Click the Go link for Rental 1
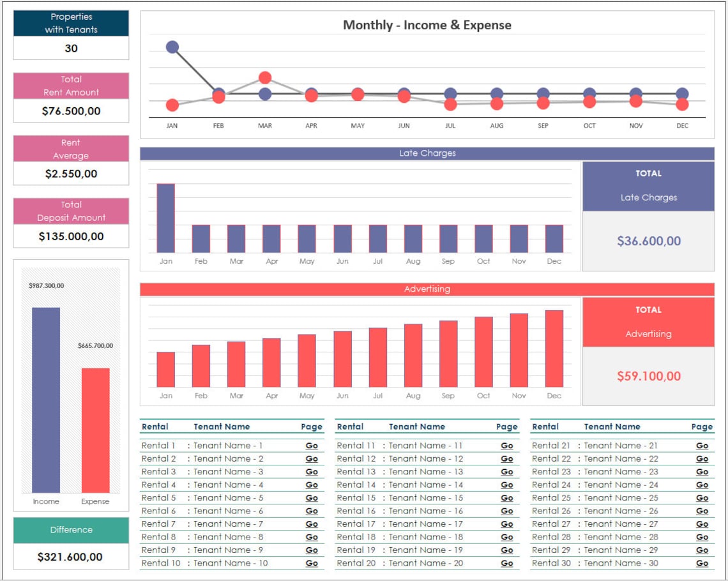 [x=312, y=446]
